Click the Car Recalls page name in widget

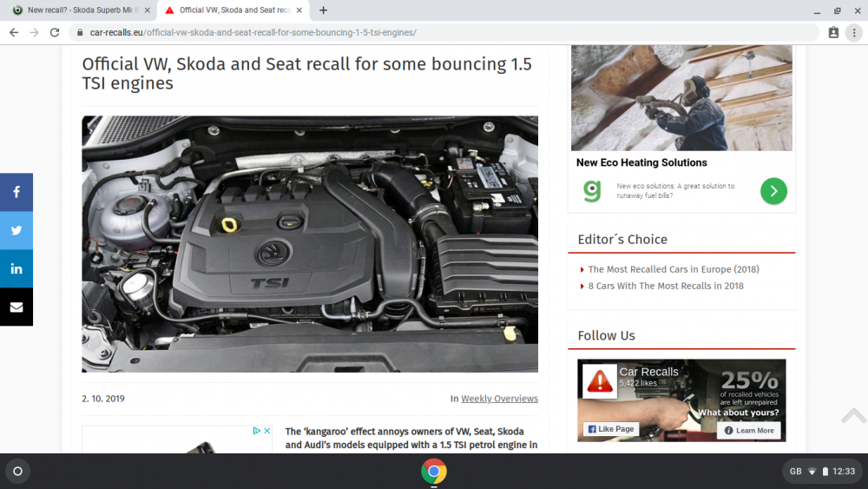tap(648, 372)
